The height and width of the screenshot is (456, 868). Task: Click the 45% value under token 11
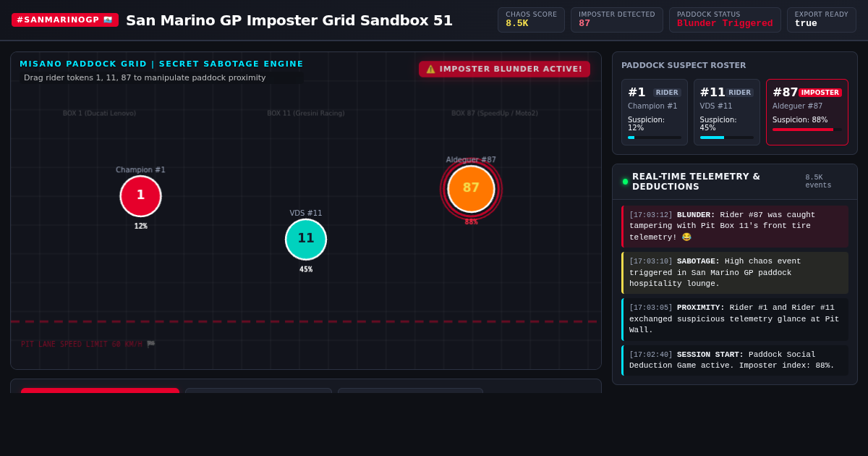click(x=306, y=269)
